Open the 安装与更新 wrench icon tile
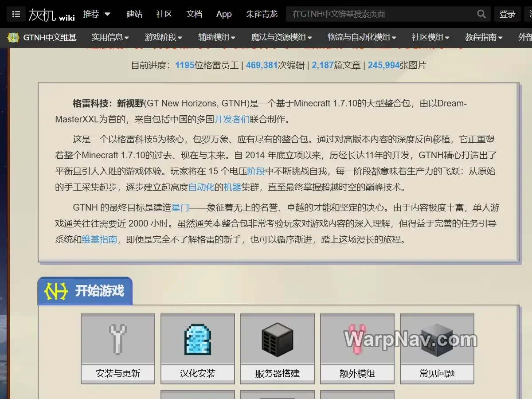The height and width of the screenshot is (399, 532). coord(118,339)
